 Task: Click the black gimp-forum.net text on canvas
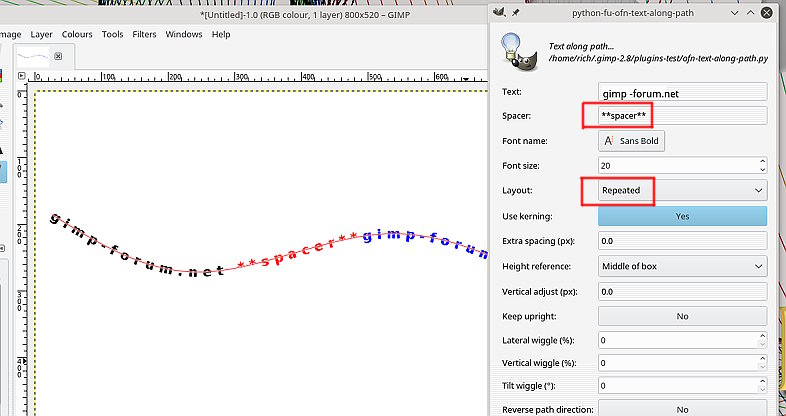pyautogui.click(x=138, y=247)
